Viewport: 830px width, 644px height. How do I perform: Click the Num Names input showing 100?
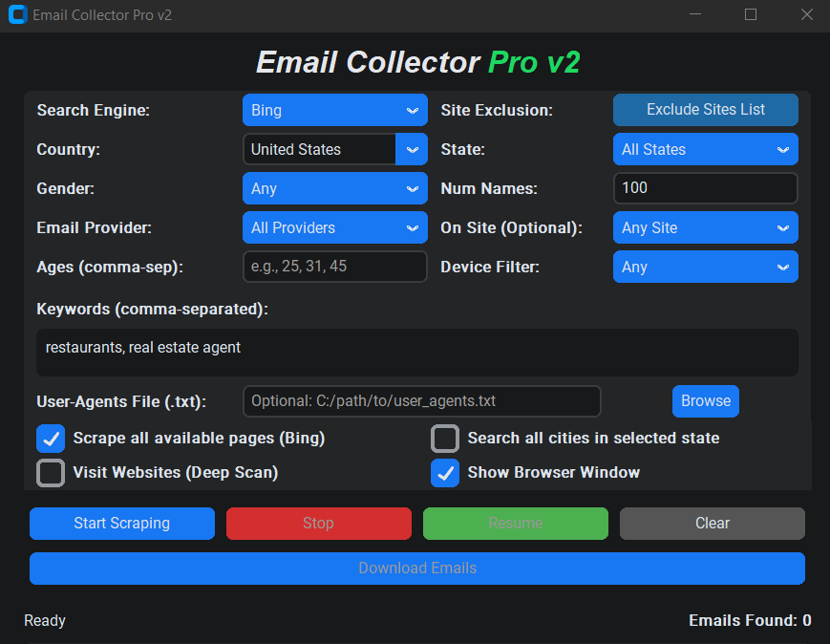pyautogui.click(x=705, y=188)
